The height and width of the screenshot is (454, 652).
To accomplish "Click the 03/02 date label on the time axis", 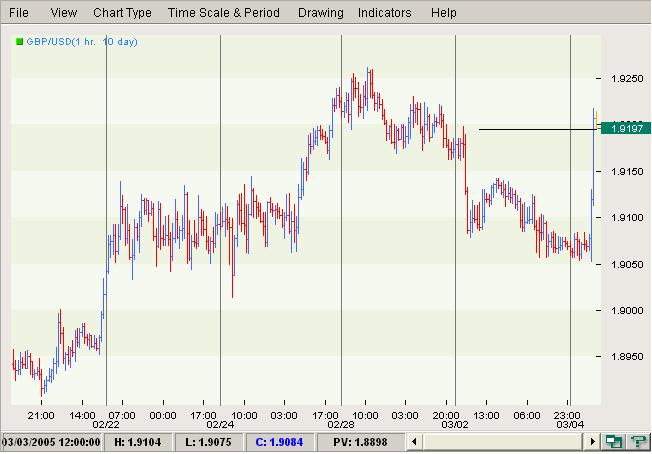I will 455,424.
